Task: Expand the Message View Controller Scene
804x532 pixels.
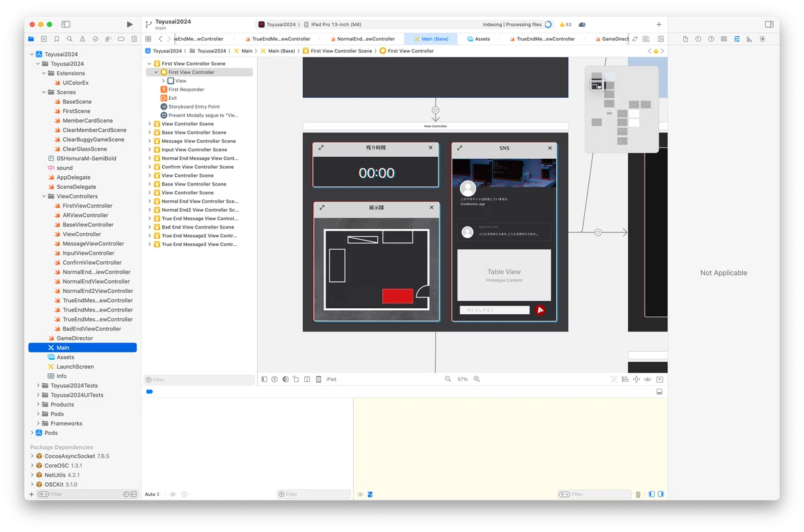Action: [149, 141]
